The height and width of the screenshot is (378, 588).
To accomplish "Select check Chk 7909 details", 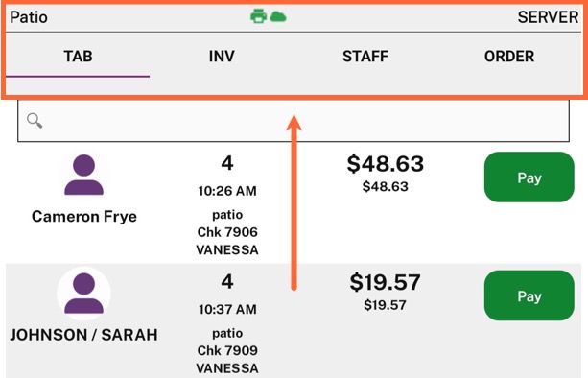I will [x=227, y=350].
